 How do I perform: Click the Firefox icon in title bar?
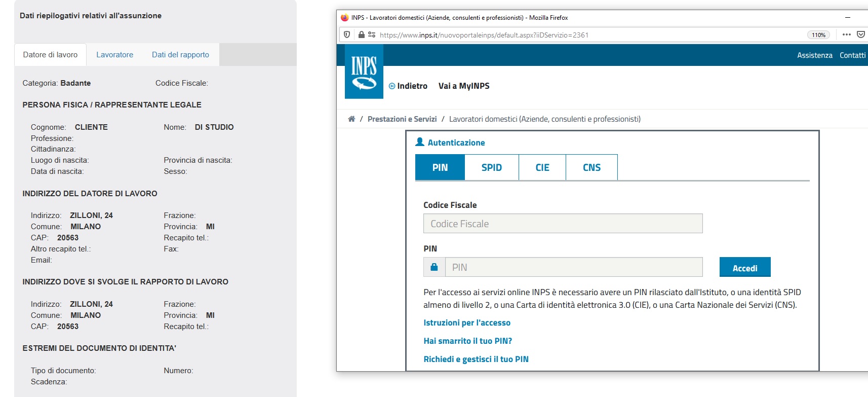[345, 17]
